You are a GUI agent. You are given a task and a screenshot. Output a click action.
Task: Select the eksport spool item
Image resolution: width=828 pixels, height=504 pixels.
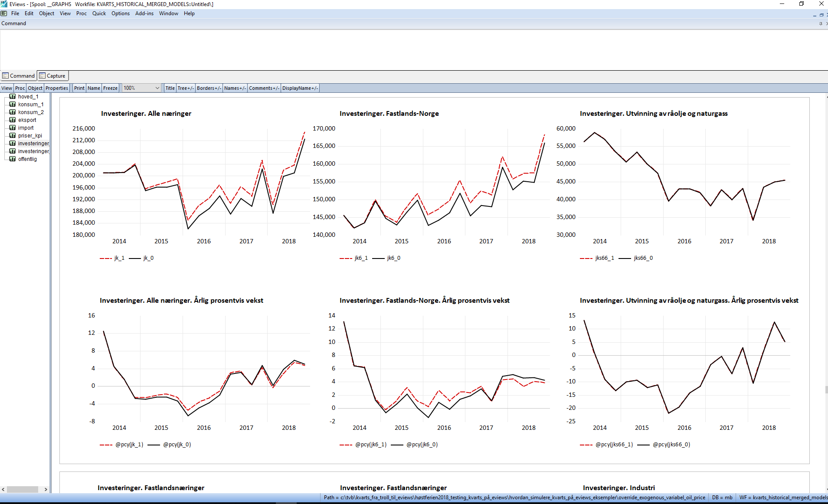click(x=27, y=120)
